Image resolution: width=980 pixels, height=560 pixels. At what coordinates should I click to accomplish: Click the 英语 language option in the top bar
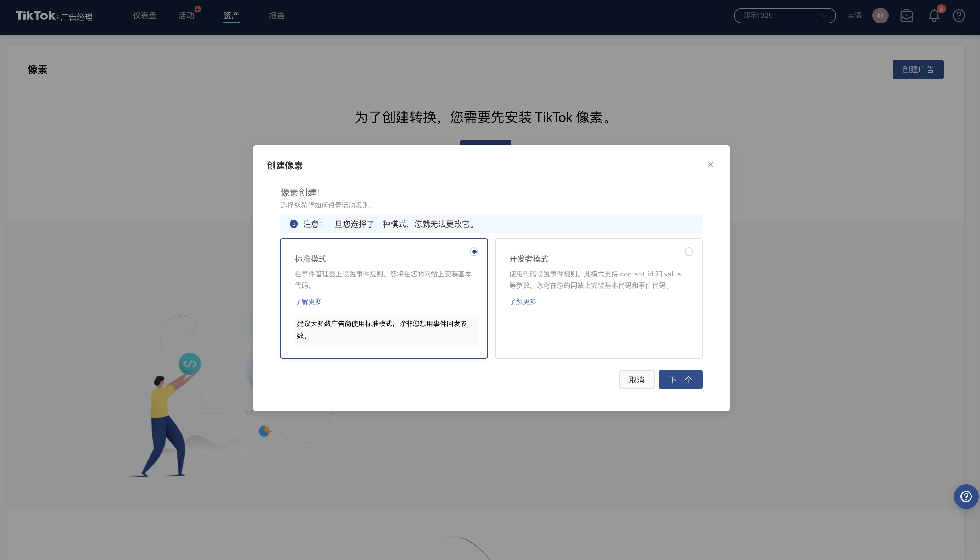click(x=854, y=15)
